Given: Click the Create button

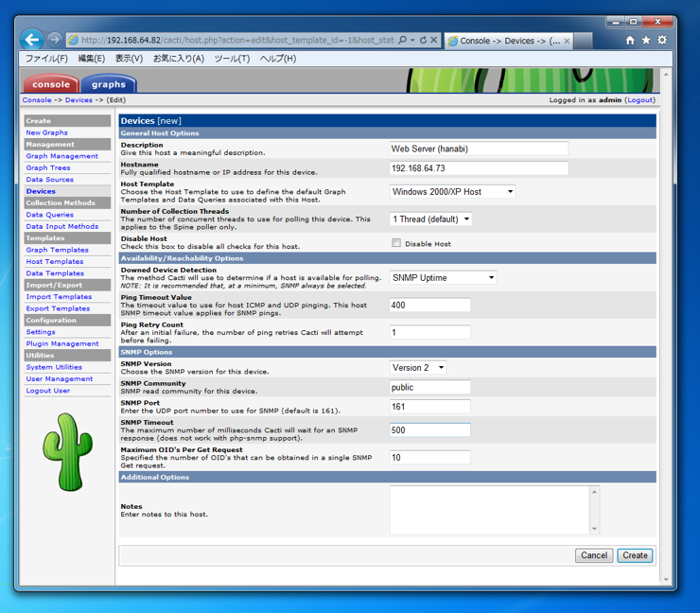Looking at the screenshot, I should pyautogui.click(x=635, y=555).
